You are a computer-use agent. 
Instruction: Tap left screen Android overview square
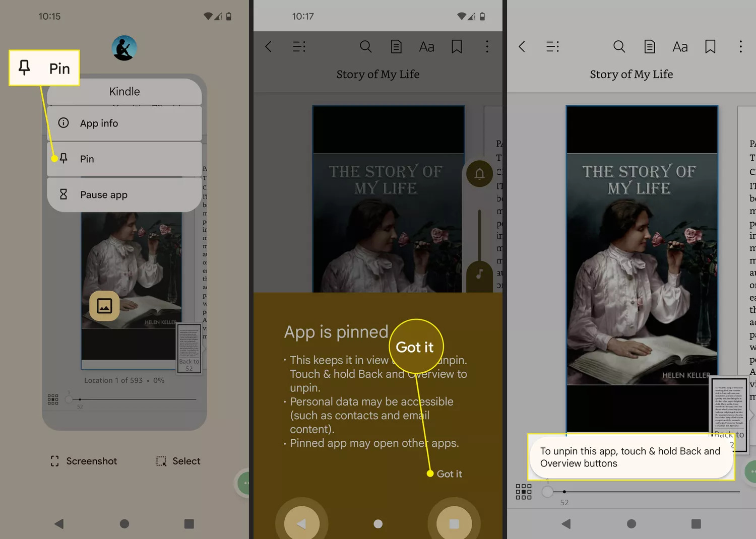point(189,524)
